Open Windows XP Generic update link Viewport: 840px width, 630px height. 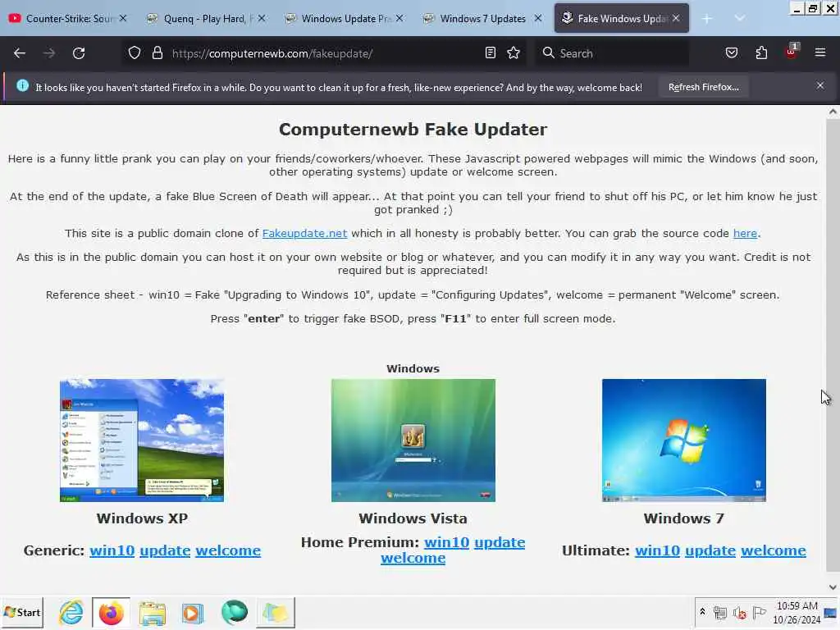coord(165,550)
